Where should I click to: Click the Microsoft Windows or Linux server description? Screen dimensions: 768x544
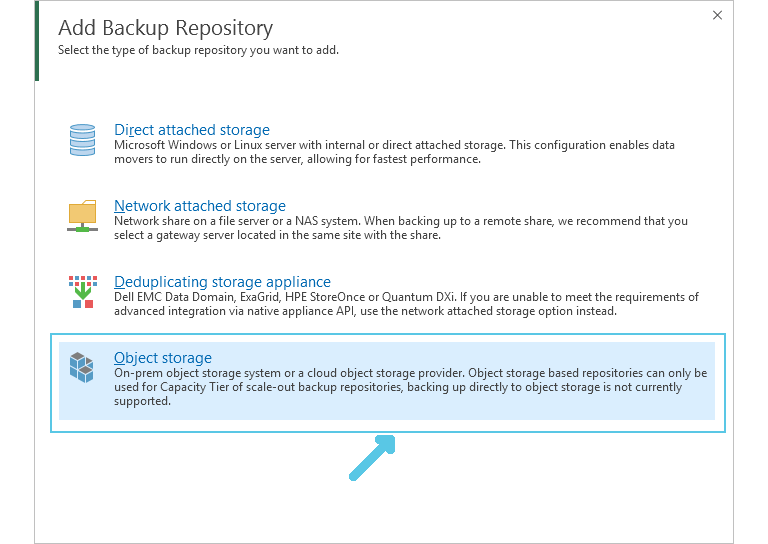pos(394,152)
